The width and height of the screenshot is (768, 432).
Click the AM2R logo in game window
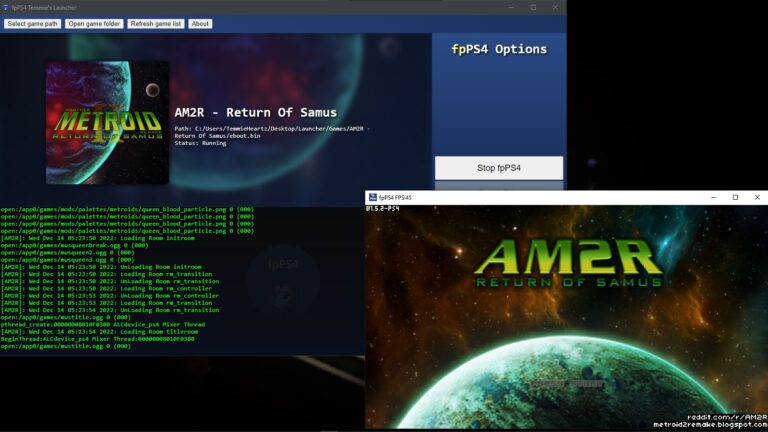tap(569, 262)
